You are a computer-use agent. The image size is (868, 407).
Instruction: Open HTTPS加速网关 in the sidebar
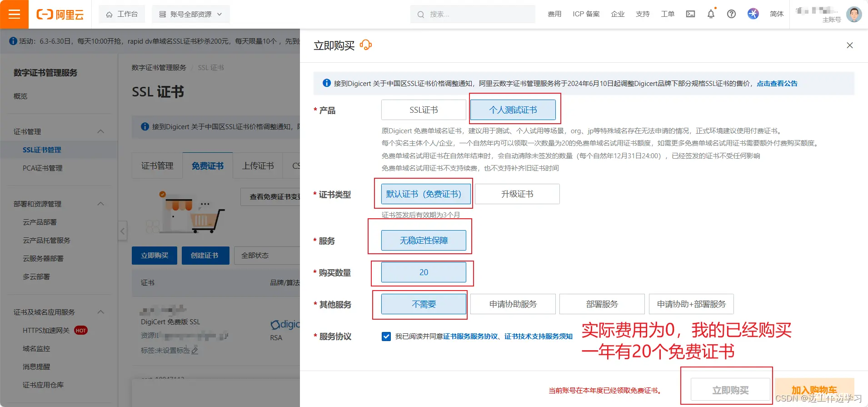pyautogui.click(x=46, y=330)
